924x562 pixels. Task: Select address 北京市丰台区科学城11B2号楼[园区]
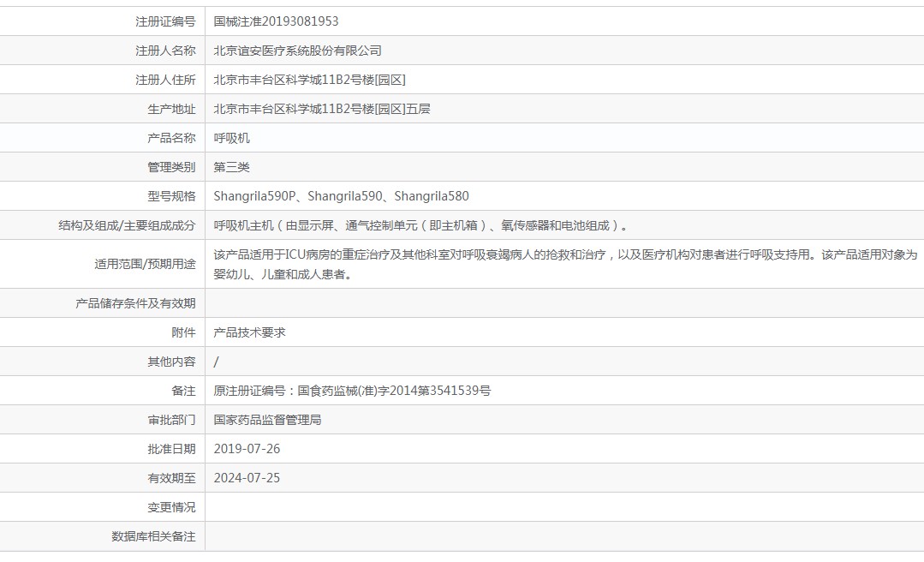pyautogui.click(x=309, y=80)
